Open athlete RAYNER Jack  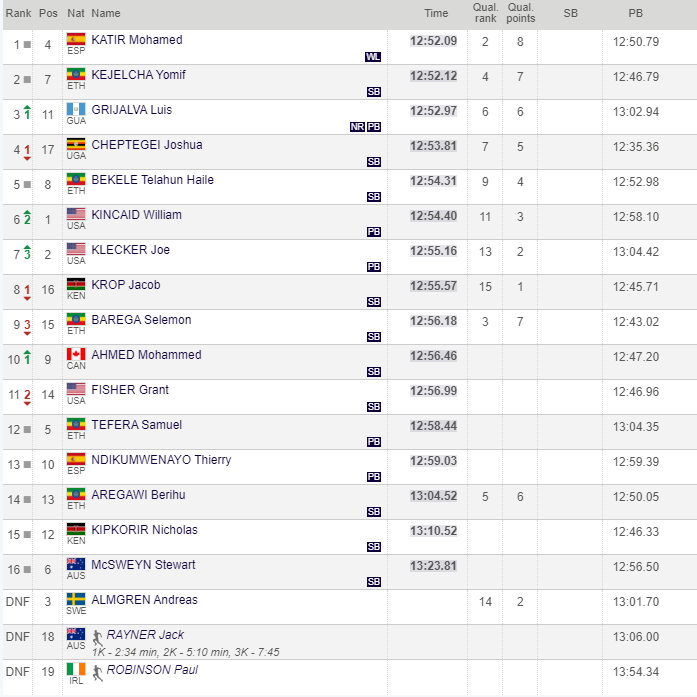point(145,635)
